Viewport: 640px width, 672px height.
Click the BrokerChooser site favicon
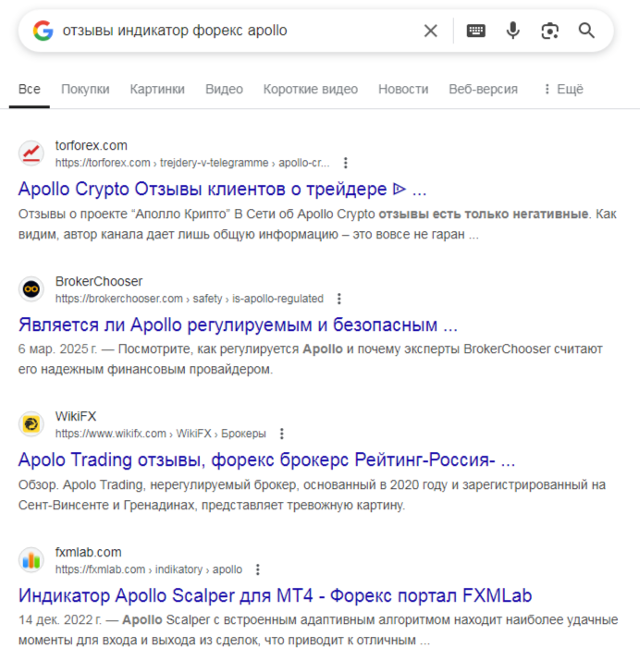click(31, 288)
